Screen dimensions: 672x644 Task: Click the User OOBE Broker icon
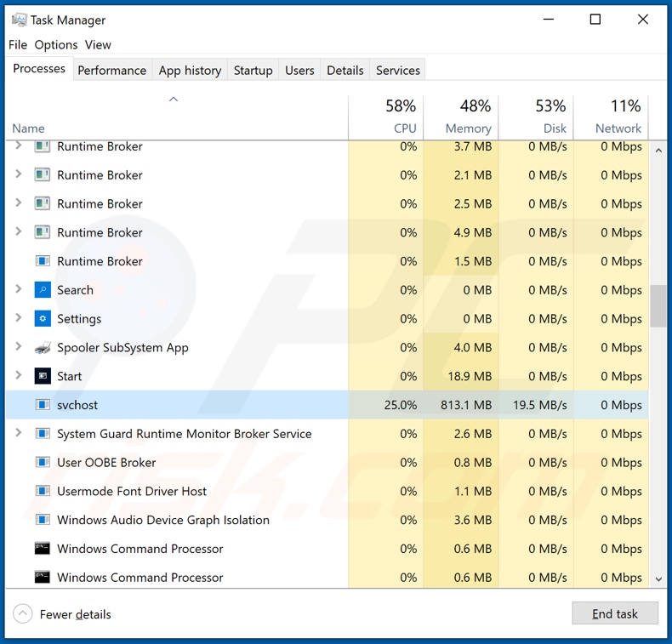click(43, 463)
